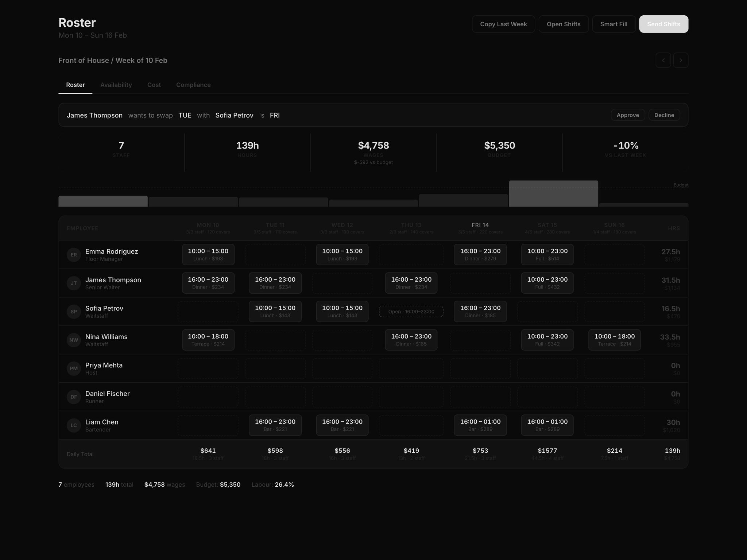Click Sofia Petrov's SP avatar

point(74,312)
